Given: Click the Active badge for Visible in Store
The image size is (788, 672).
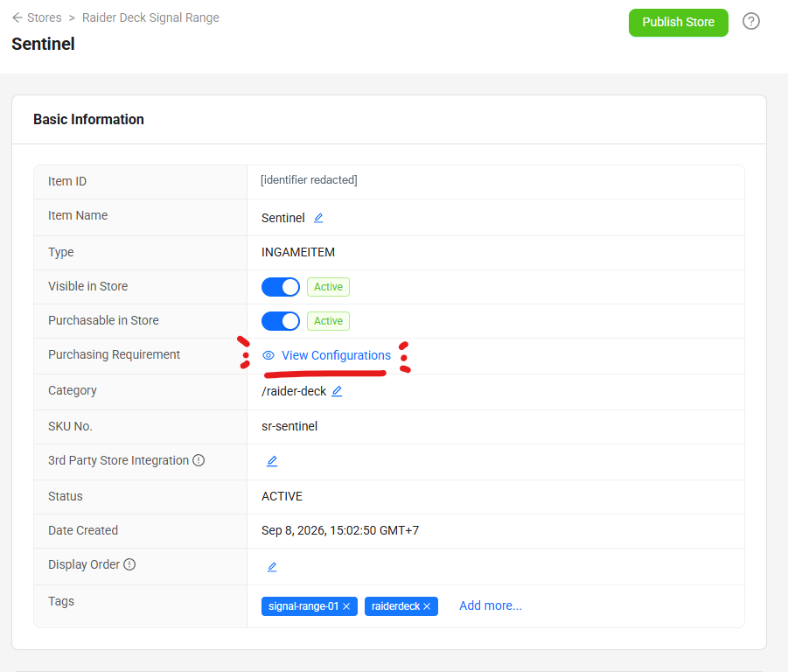Looking at the screenshot, I should (x=328, y=287).
